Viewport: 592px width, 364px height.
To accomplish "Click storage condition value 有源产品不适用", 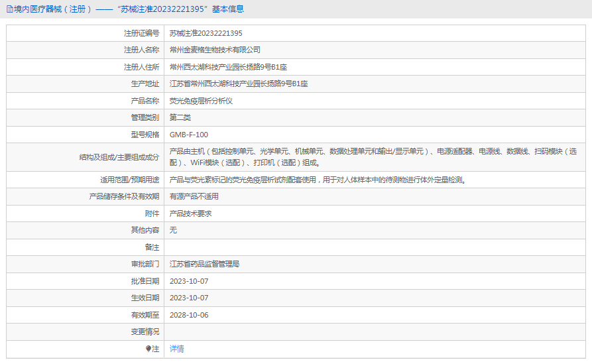I will [x=194, y=196].
